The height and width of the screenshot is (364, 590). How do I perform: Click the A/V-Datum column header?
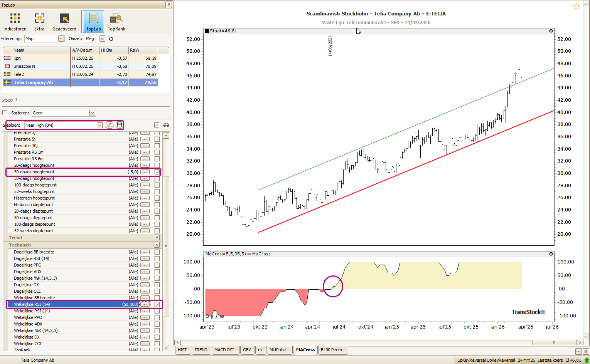(x=85, y=50)
